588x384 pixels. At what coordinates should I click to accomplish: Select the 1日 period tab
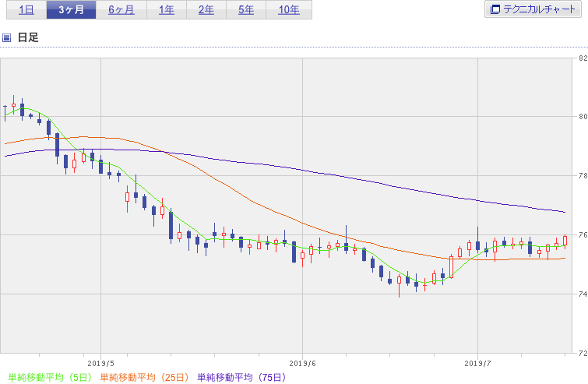point(26,9)
